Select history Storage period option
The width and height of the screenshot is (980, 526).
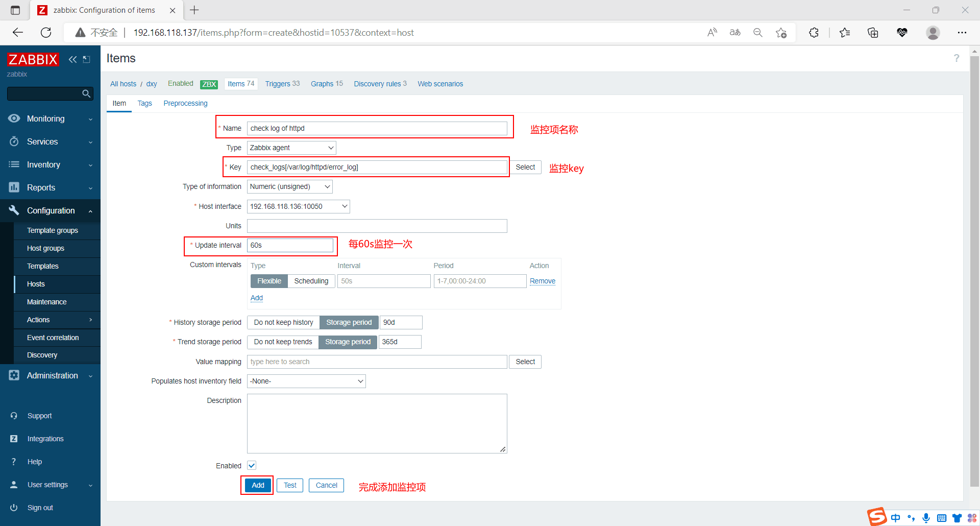tap(349, 322)
